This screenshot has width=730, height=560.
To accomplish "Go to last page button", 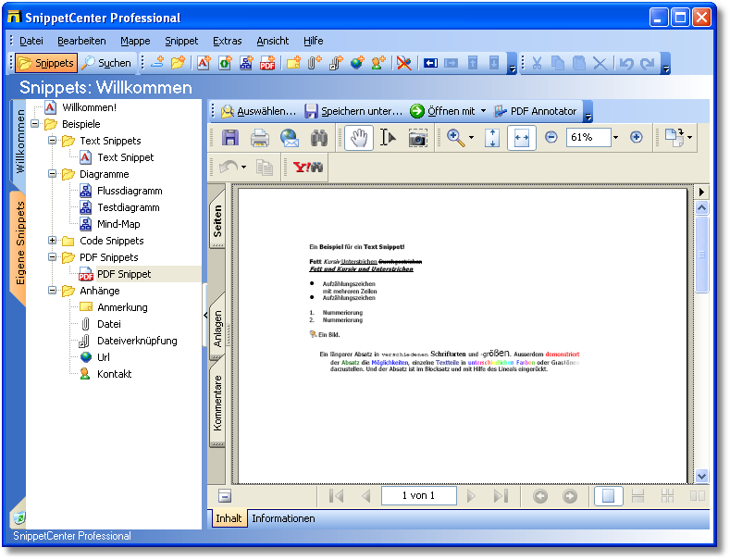I will point(501,496).
